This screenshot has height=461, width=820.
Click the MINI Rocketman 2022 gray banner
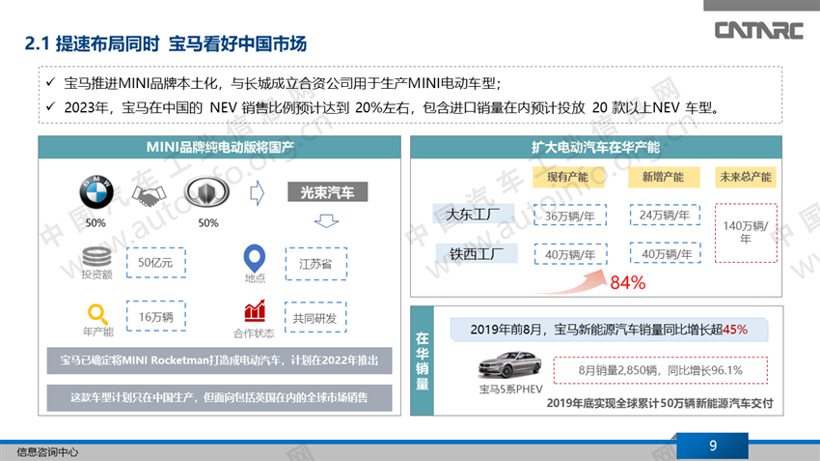pos(219,360)
